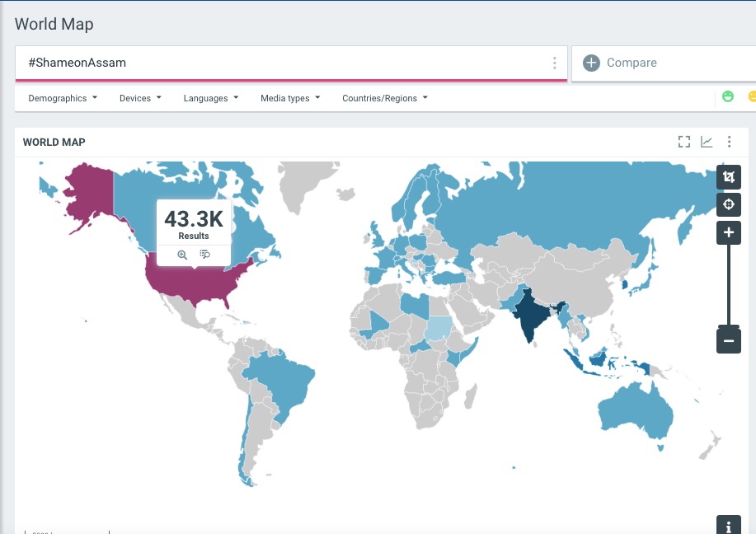
Task: Expand the Devices filter dropdown
Action: (140, 98)
